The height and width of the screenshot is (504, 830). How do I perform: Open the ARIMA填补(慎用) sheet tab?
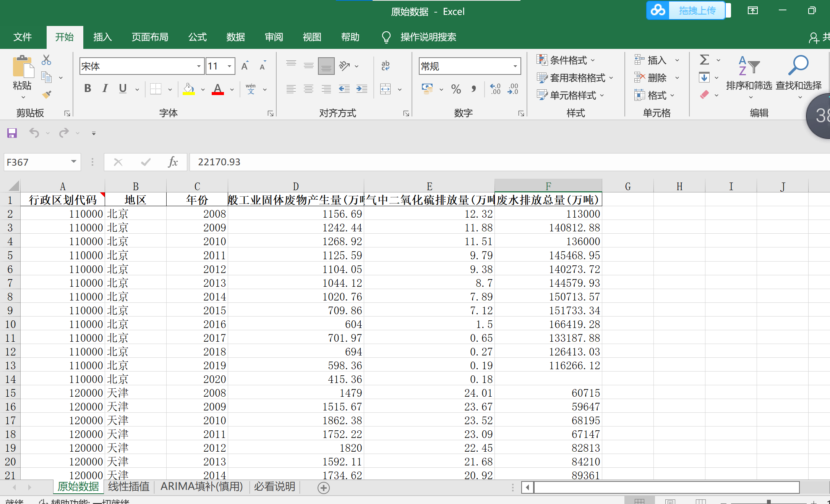click(202, 486)
